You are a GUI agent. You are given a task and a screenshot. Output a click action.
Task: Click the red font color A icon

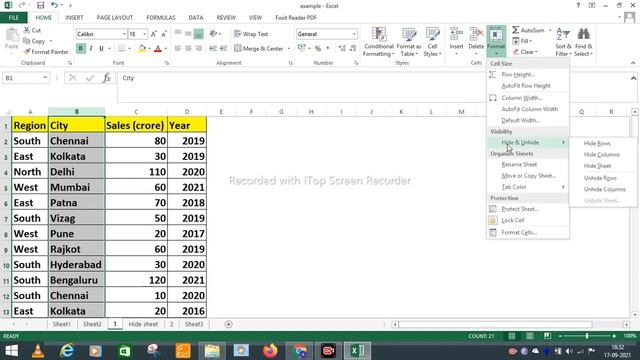[x=158, y=49]
